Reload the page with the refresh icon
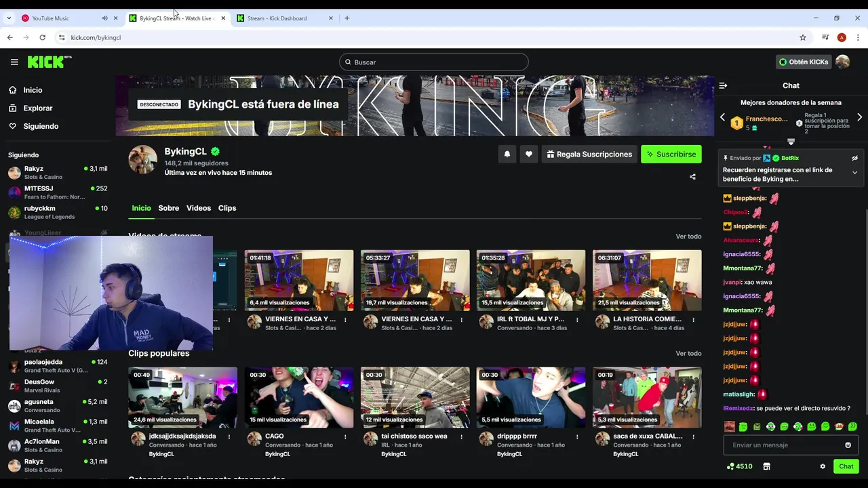The image size is (868, 488). pos(42,37)
